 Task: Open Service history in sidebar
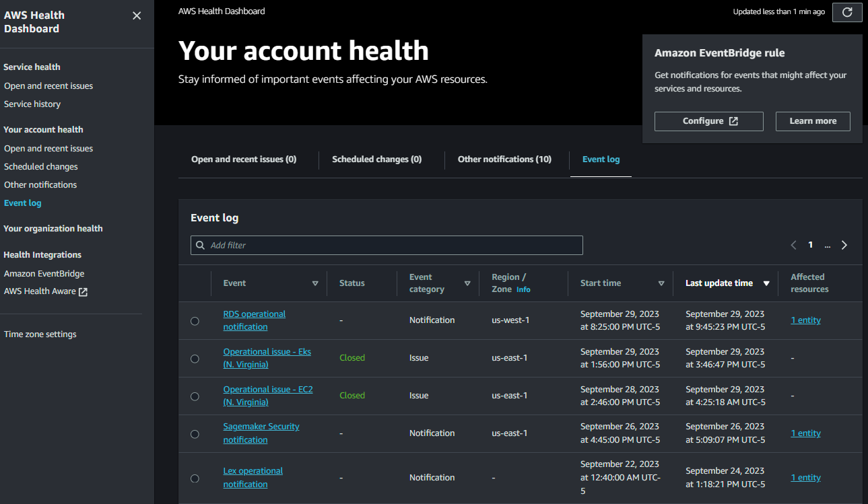[32, 104]
